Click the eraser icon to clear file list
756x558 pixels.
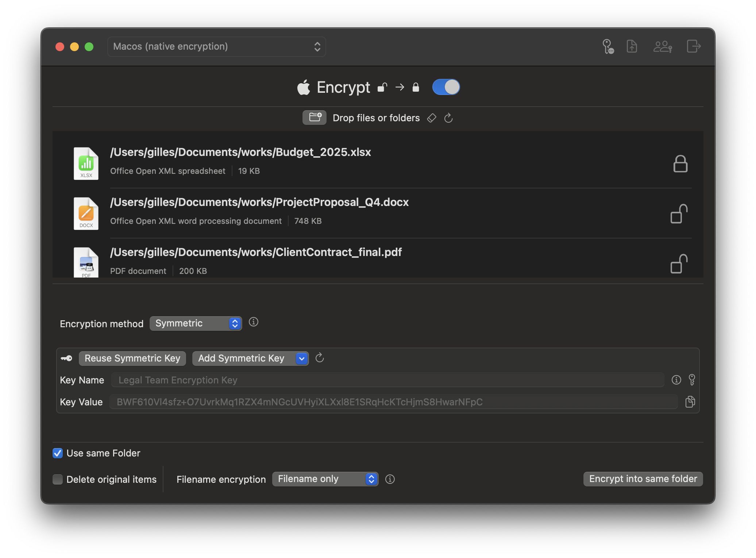pos(432,118)
